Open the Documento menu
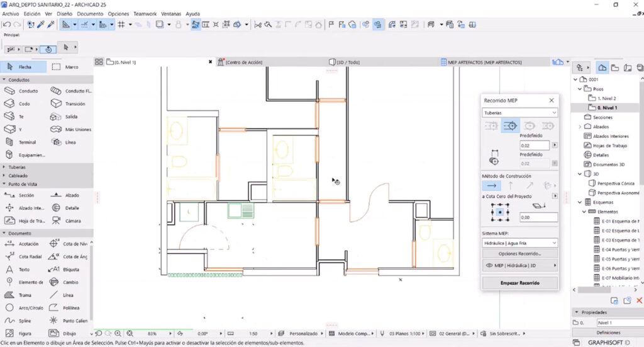The width and height of the screenshot is (644, 347). tap(90, 14)
